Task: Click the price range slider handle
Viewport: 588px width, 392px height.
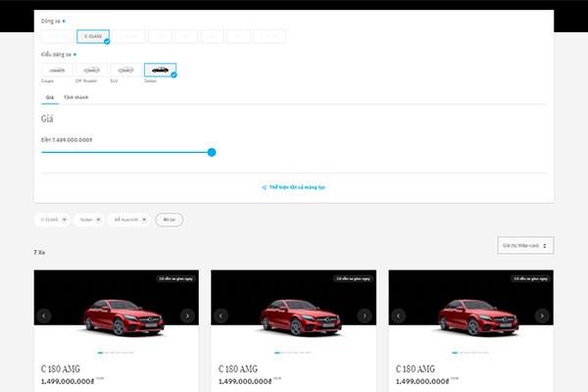Action: click(x=212, y=152)
